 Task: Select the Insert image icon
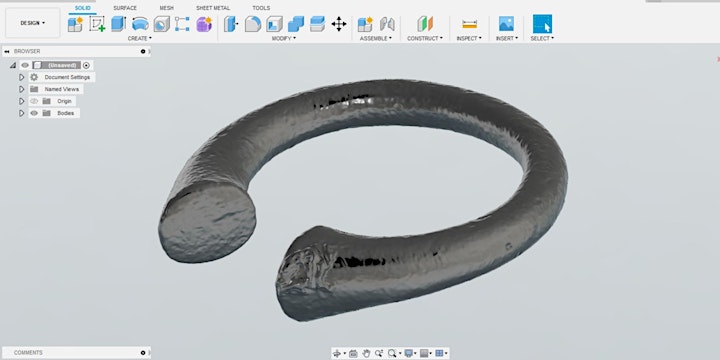coord(506,24)
